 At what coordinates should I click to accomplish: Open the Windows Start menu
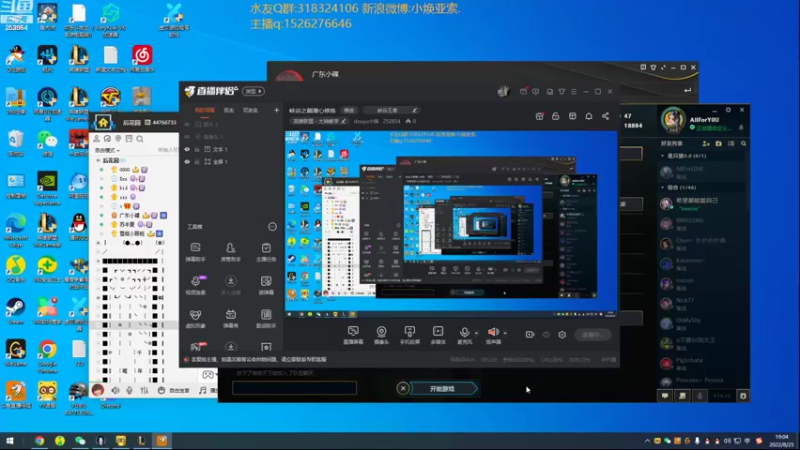(x=9, y=441)
